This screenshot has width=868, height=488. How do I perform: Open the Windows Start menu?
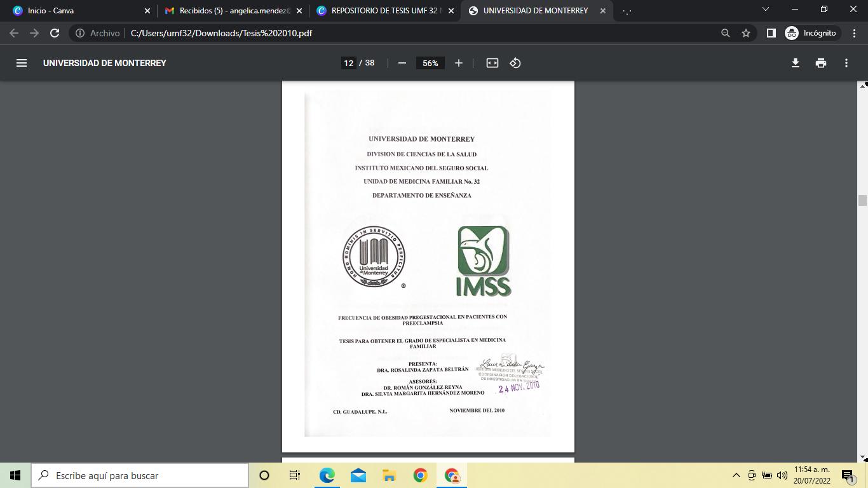(15, 475)
